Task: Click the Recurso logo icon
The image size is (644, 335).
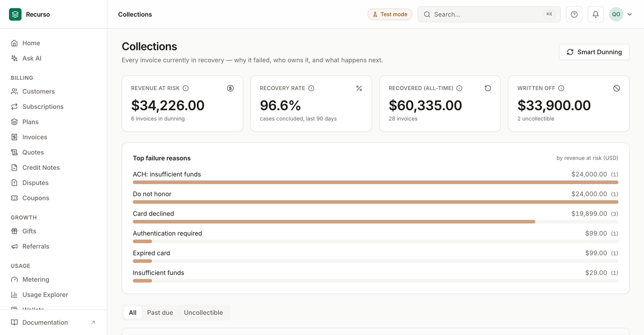Action: (15, 14)
